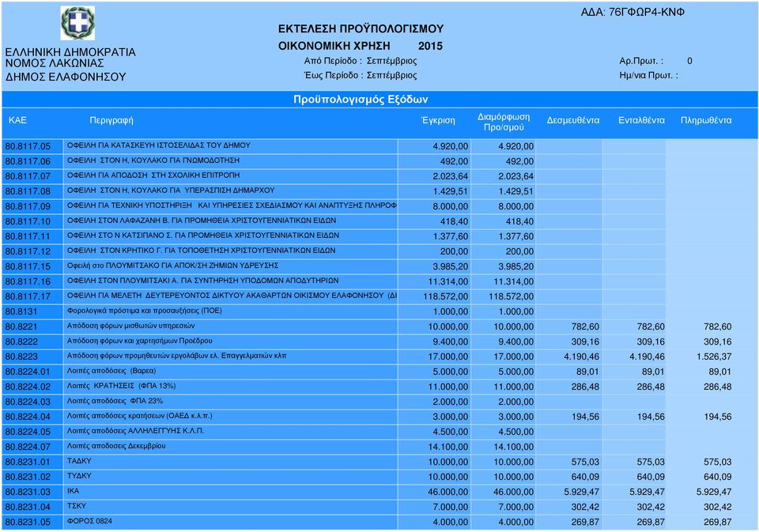Viewport: 759px width, 532px height.
Task: Click description Λοιπές ΚΡΑΤΗΣΕΙΣ (ΦΠΑ 13%)
Action: (122, 386)
